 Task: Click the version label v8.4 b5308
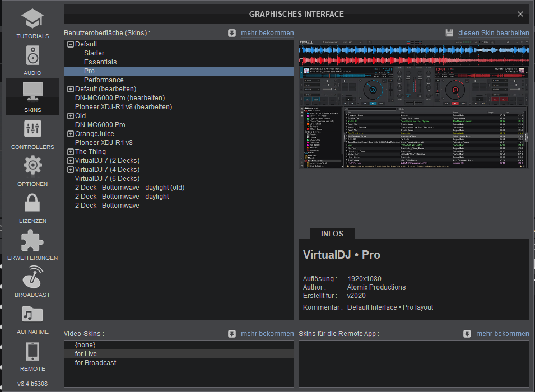(32, 384)
